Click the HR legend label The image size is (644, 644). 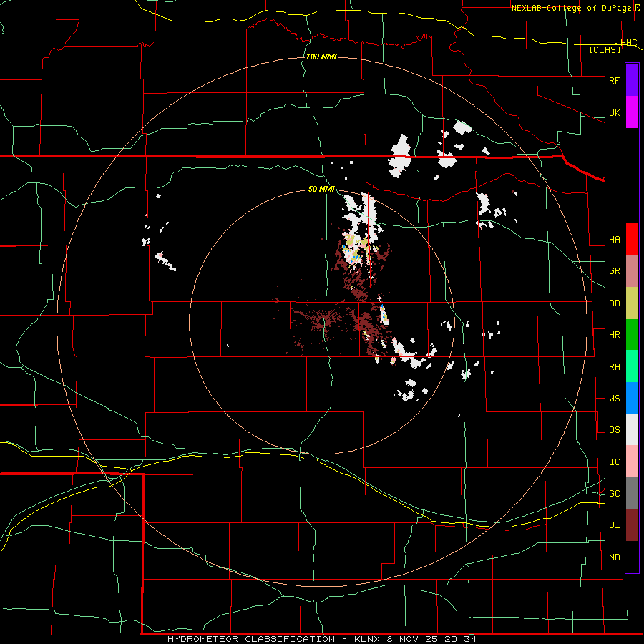[x=614, y=335]
